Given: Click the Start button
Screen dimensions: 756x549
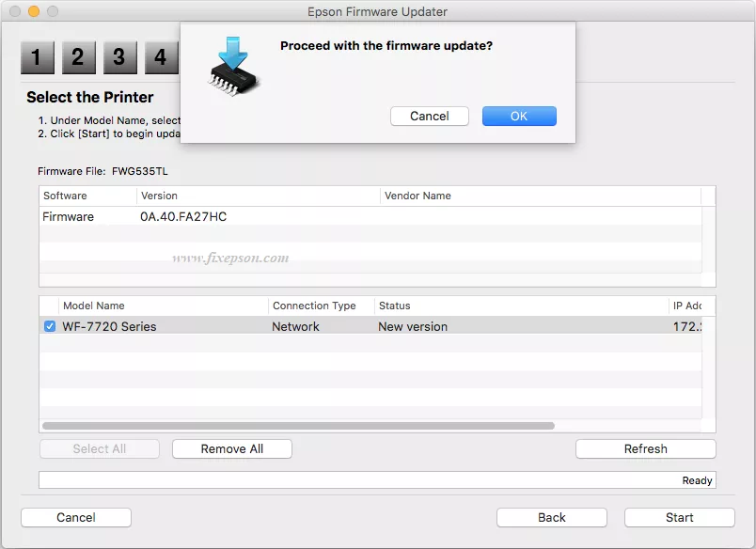Looking at the screenshot, I should point(679,518).
